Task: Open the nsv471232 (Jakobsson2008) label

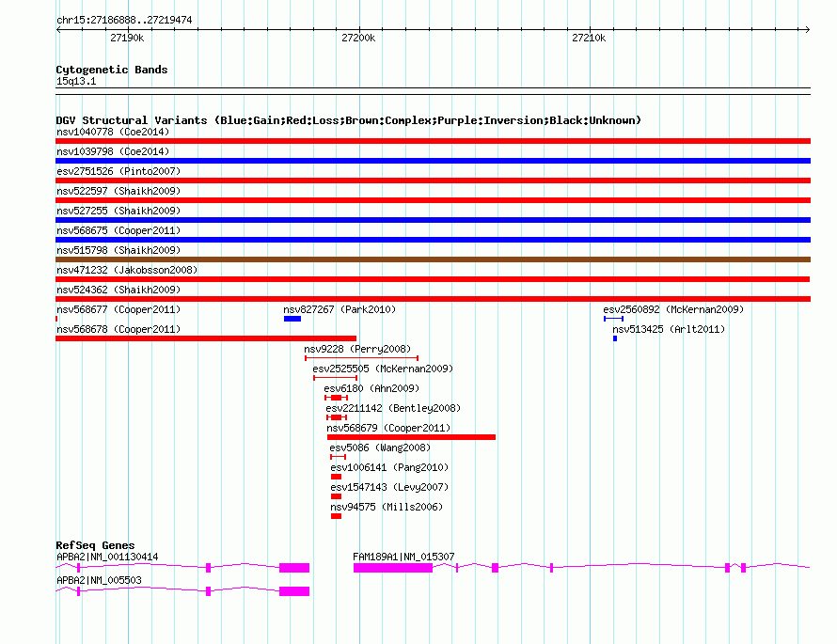Action: coord(127,270)
